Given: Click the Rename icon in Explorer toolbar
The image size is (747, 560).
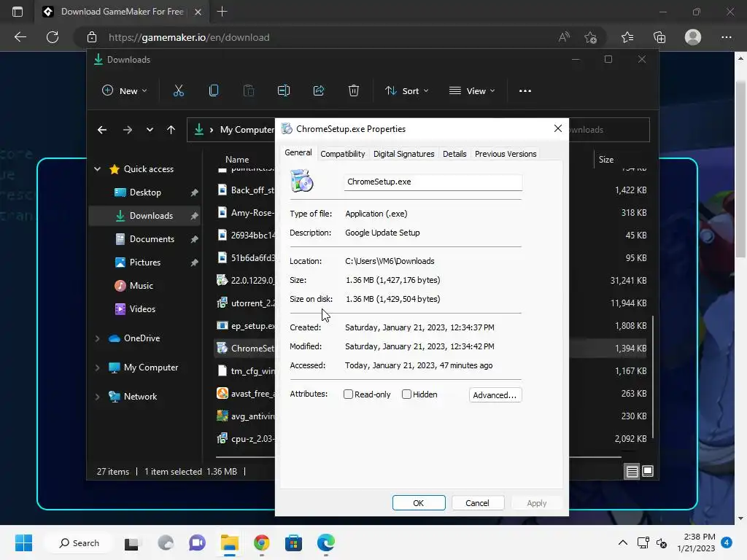Looking at the screenshot, I should pyautogui.click(x=284, y=90).
